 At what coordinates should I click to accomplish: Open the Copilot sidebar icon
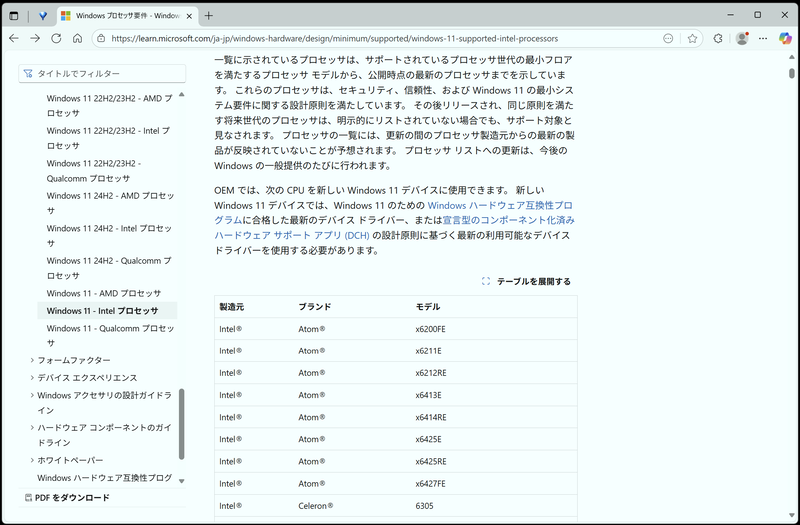tap(785, 38)
